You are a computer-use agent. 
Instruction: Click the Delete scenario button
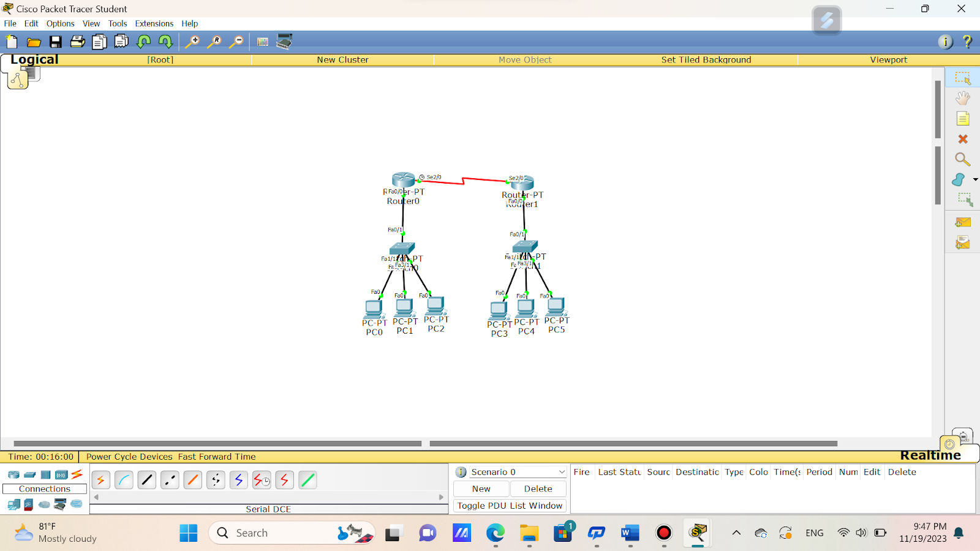pos(538,489)
